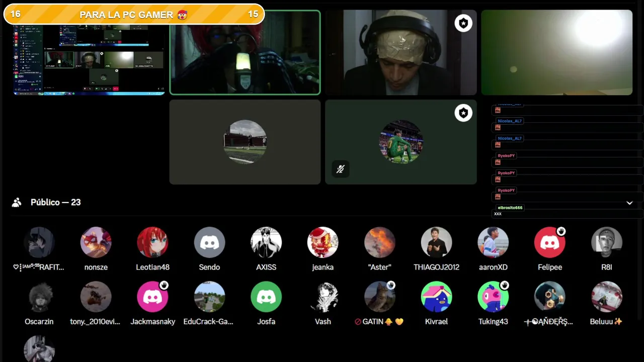
Task: Open Jackmasnaky's pink Discord avatar
Action: 152,297
